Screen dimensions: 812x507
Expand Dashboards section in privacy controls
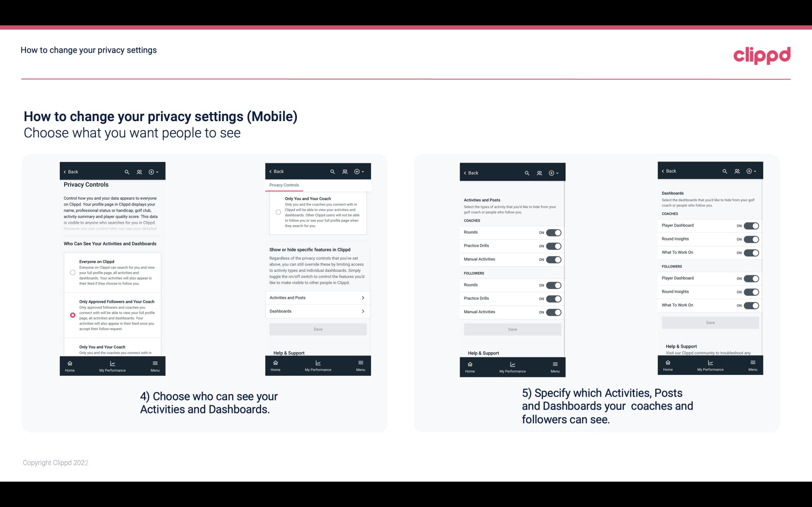click(317, 311)
